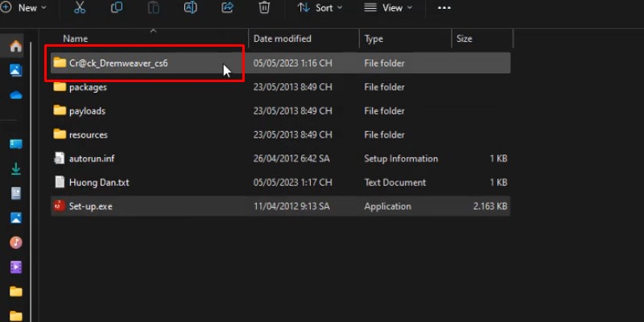Go to Downloads in the sidebar
This screenshot has width=644, height=322.
point(15,169)
